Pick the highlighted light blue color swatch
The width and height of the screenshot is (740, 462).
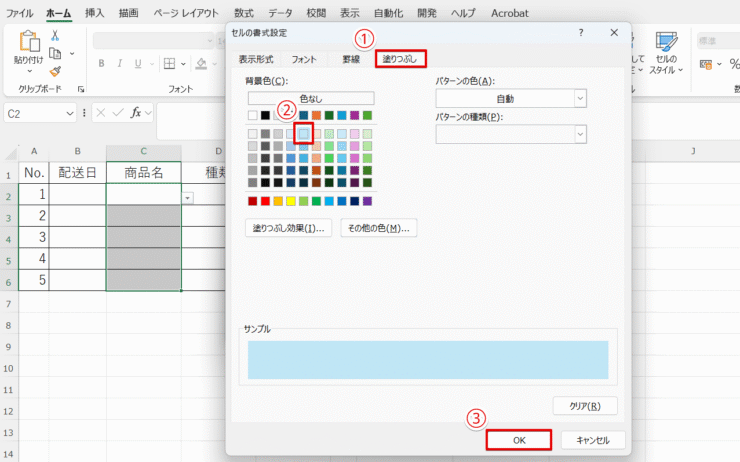click(304, 133)
